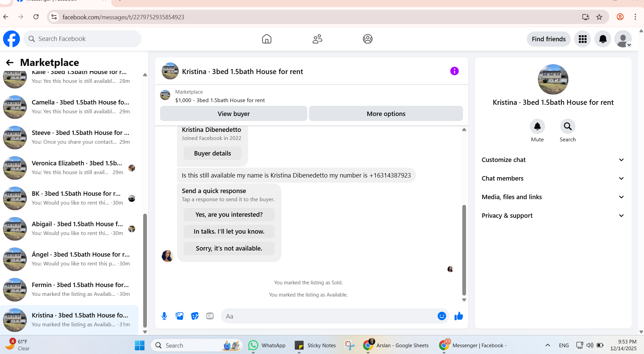Search in conversation with the magnifier icon
This screenshot has height=354, width=644.
point(568,126)
